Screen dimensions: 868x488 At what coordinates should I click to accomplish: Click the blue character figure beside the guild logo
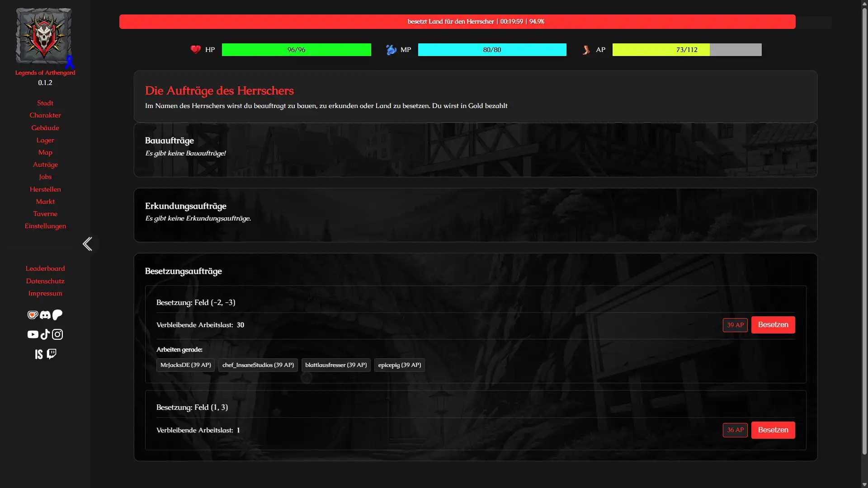point(69,62)
